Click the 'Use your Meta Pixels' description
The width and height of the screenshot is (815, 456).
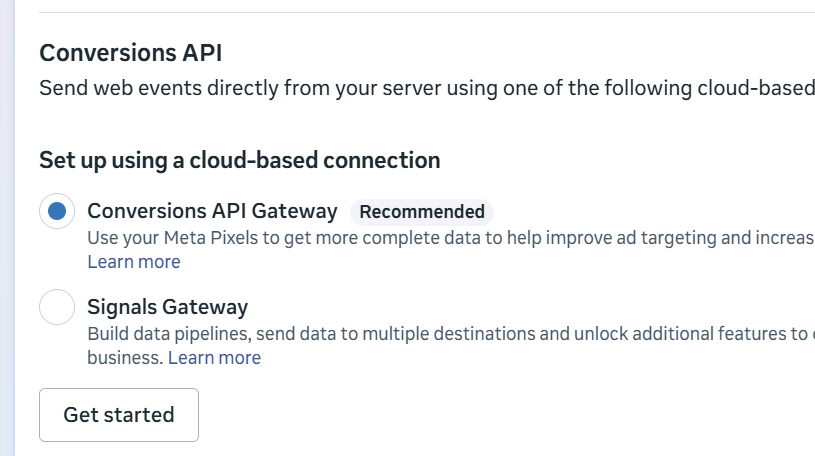coord(451,238)
